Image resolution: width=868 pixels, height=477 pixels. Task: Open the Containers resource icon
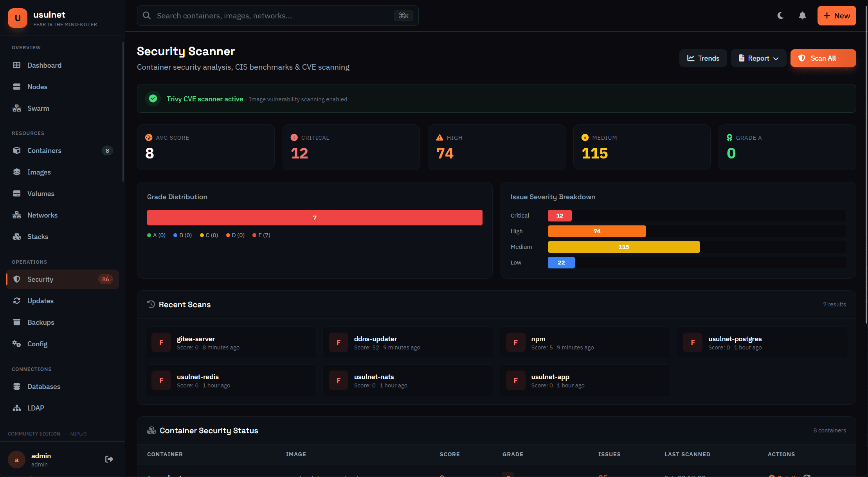pyautogui.click(x=17, y=150)
